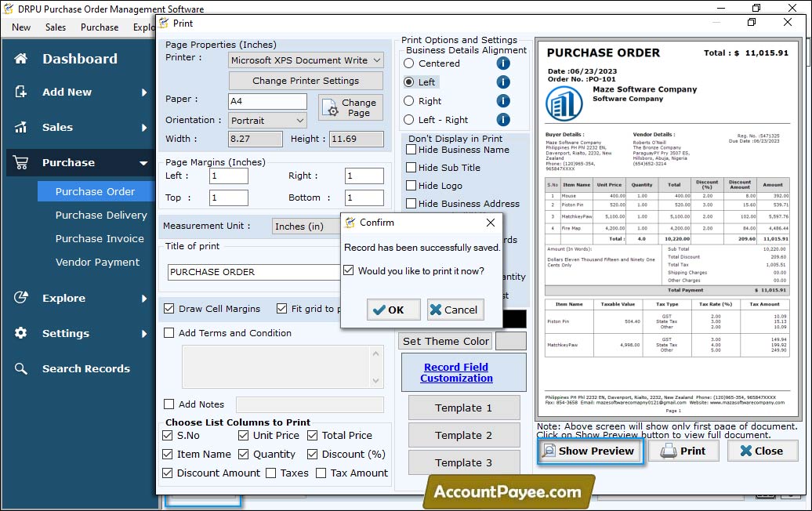Enable Hide Logo checkbox
The width and height of the screenshot is (812, 511).
coord(411,186)
